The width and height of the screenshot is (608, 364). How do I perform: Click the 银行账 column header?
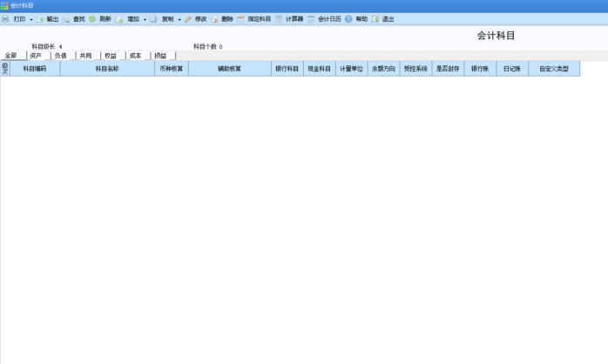[481, 69]
